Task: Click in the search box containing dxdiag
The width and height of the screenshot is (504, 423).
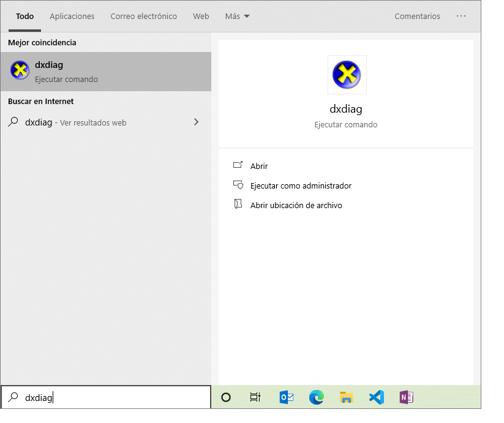Action: coord(106,397)
